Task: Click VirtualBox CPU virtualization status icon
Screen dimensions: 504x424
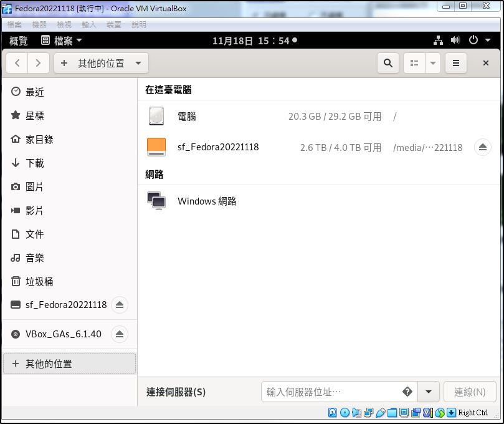Action: click(x=427, y=412)
